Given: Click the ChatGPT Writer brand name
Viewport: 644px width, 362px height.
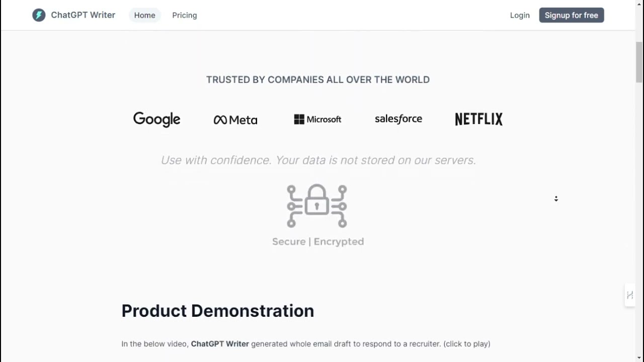Looking at the screenshot, I should [x=83, y=15].
